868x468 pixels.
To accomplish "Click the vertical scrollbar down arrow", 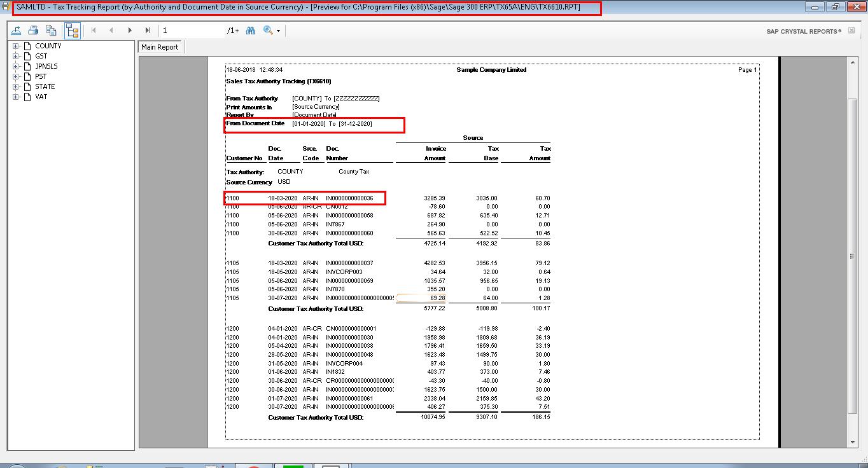I will [853, 442].
